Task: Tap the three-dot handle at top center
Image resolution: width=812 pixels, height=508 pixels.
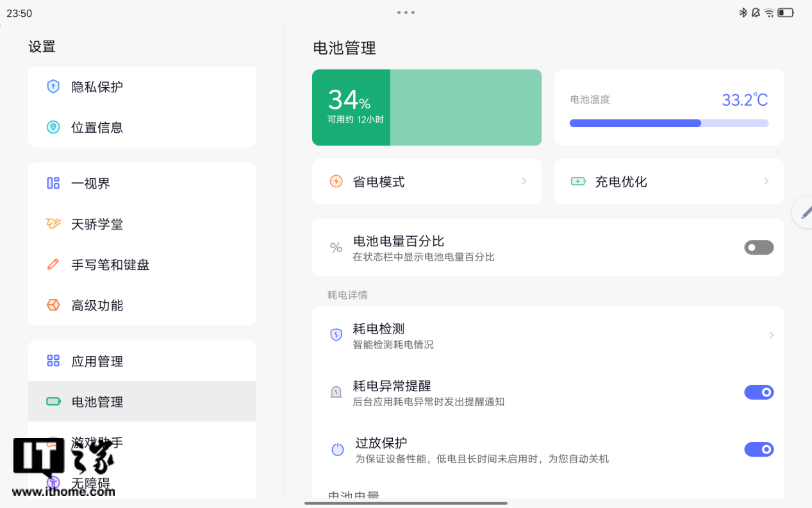Action: click(x=406, y=12)
